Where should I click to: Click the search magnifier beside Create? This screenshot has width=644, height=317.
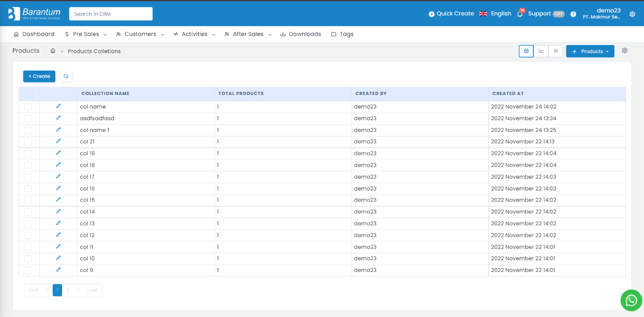coord(66,77)
